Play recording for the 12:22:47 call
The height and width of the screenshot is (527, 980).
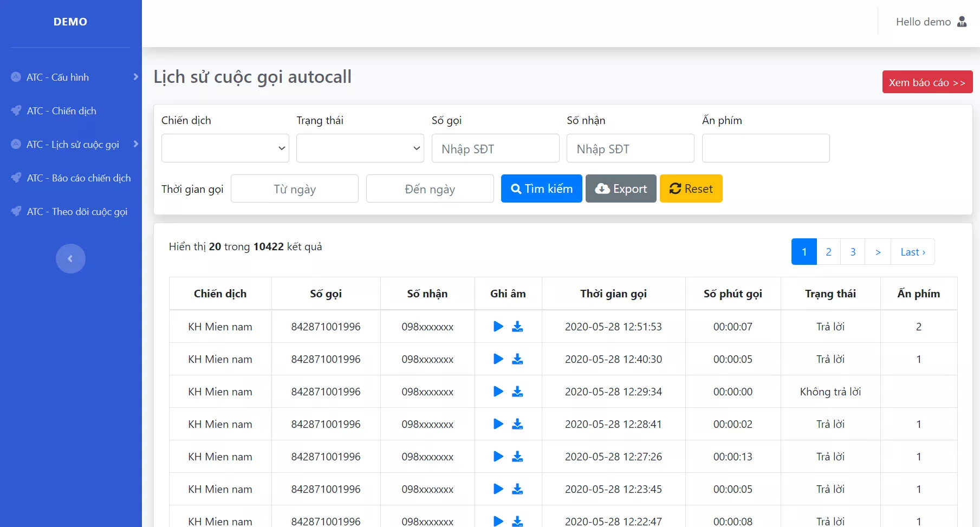(498, 521)
